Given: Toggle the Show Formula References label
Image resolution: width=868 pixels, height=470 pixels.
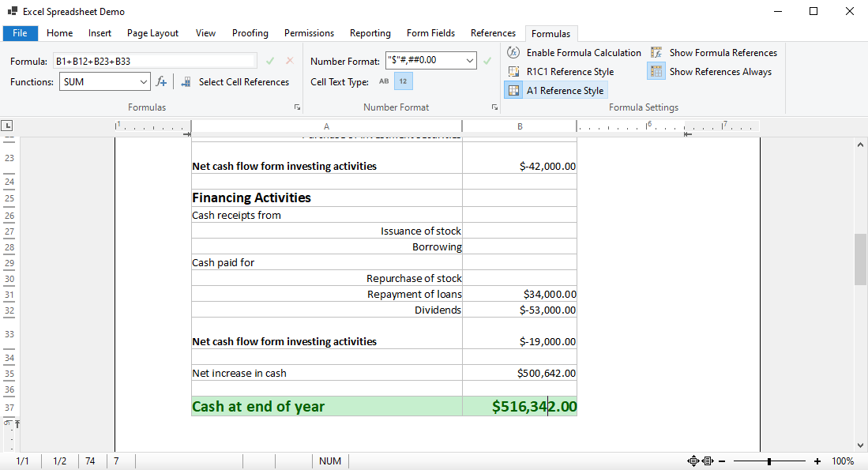Looking at the screenshot, I should point(723,53).
